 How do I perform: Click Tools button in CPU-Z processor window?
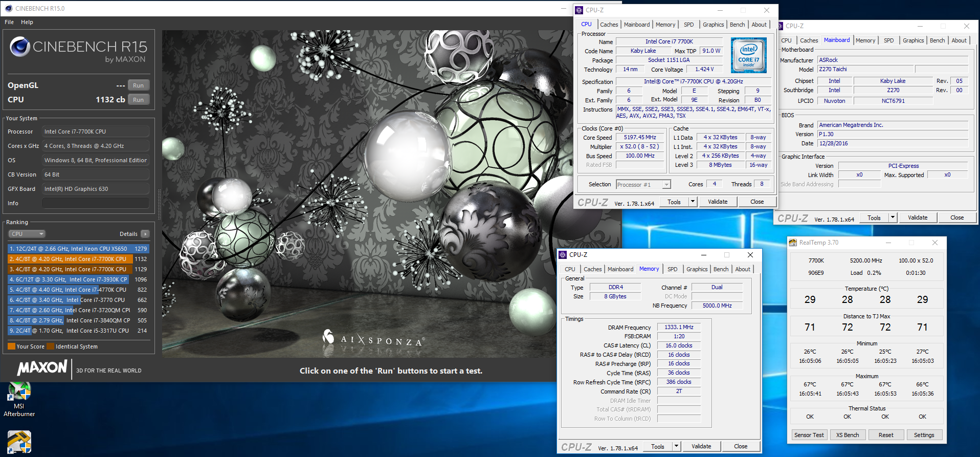coord(674,202)
